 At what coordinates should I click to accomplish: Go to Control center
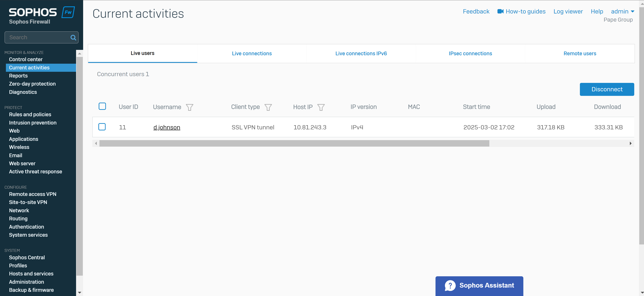26,59
